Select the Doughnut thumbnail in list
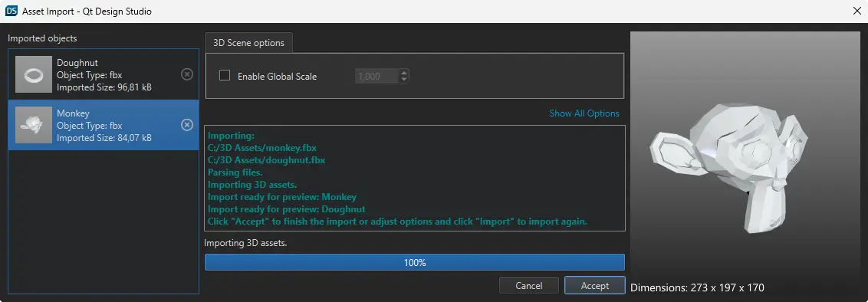Viewport: 868px width, 302px height. (x=34, y=74)
